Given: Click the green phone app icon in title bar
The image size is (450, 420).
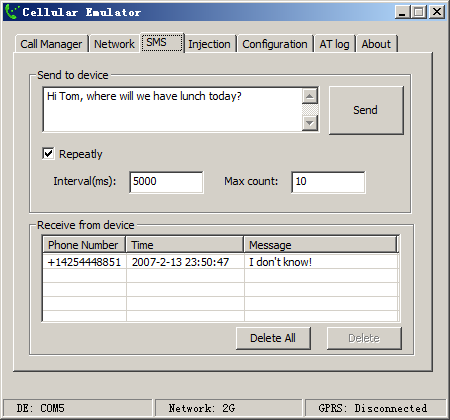Looking at the screenshot, I should (12, 12).
